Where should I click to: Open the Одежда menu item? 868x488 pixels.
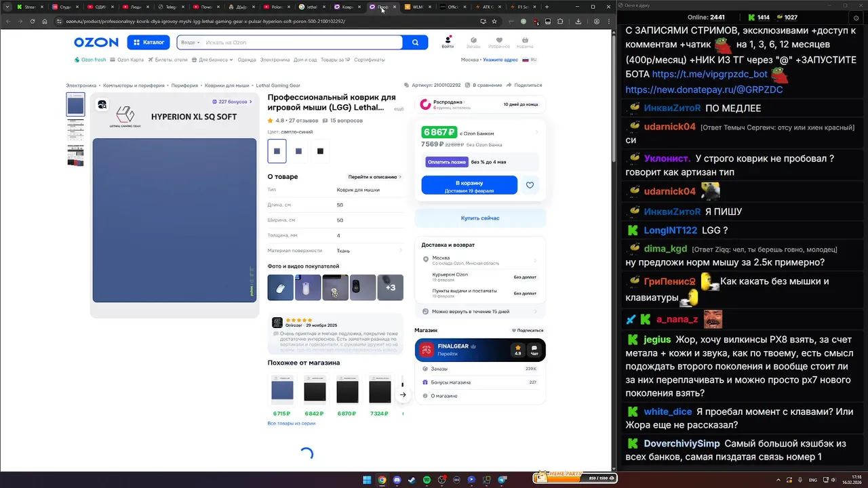click(x=247, y=60)
